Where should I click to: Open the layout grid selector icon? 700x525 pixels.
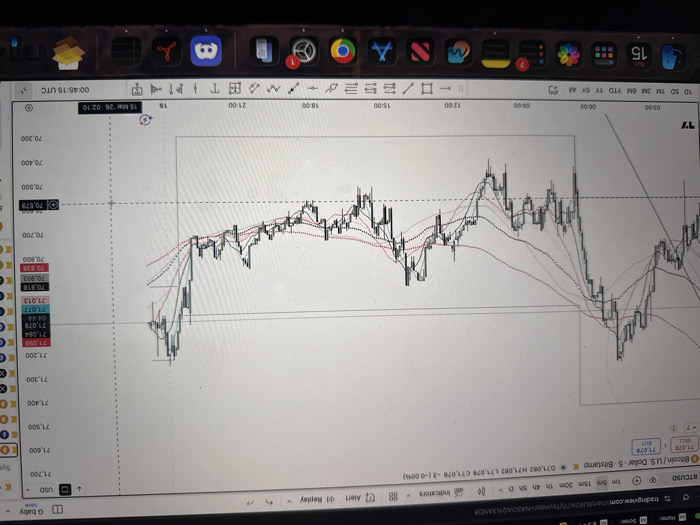tap(393, 496)
